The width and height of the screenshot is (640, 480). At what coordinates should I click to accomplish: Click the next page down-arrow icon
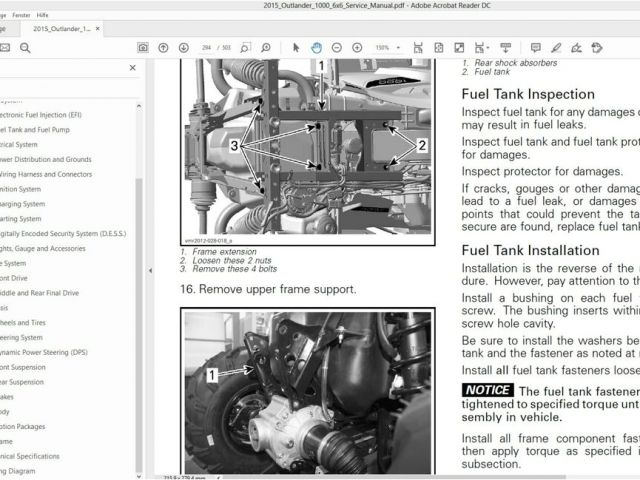coord(183,47)
